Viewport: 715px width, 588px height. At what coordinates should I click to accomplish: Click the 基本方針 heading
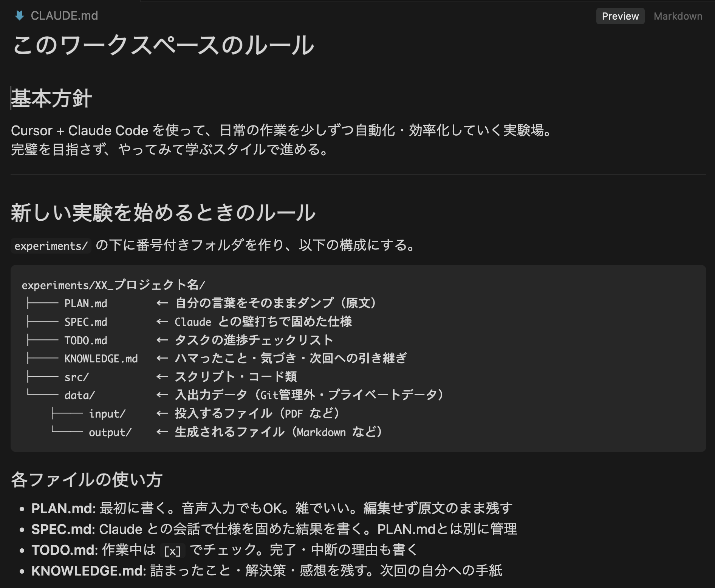51,99
